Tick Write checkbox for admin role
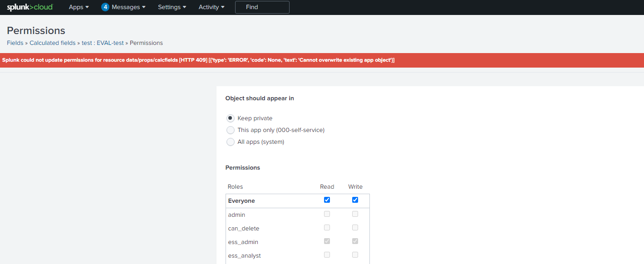644x264 pixels. (355, 214)
